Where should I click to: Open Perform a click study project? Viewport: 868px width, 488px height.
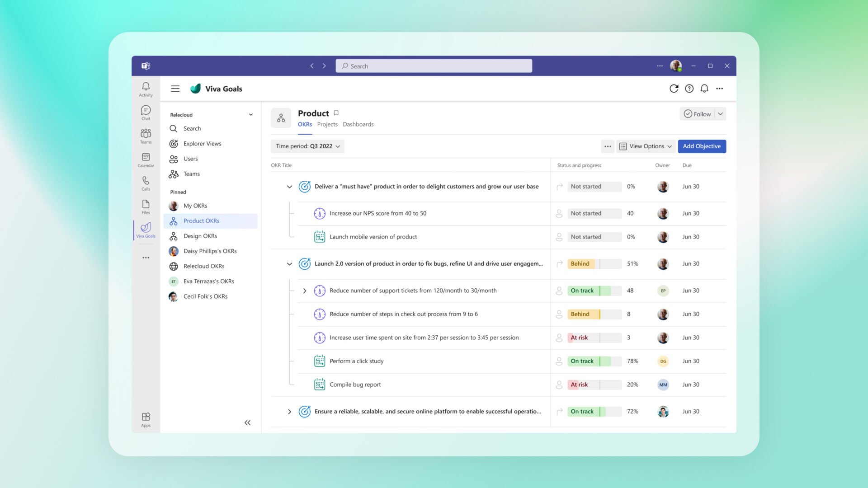357,361
